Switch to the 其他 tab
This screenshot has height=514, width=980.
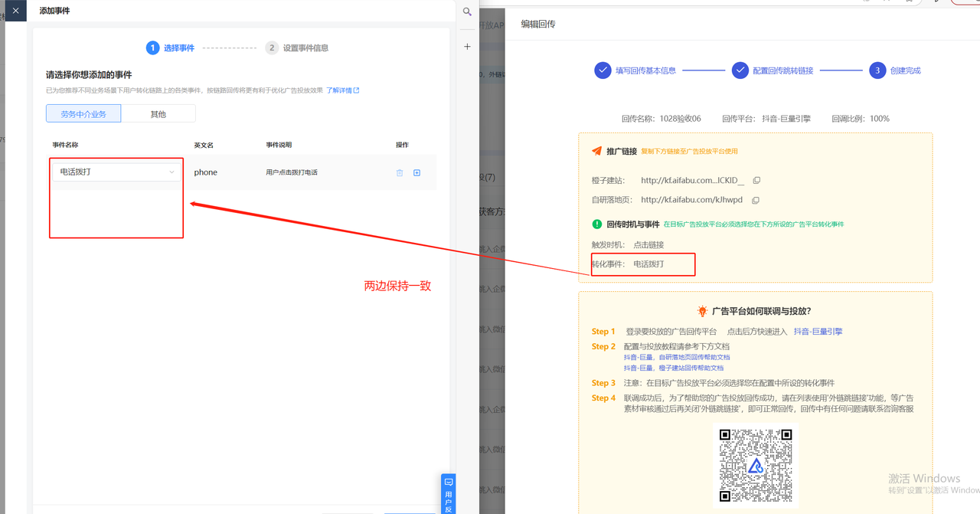(x=158, y=114)
